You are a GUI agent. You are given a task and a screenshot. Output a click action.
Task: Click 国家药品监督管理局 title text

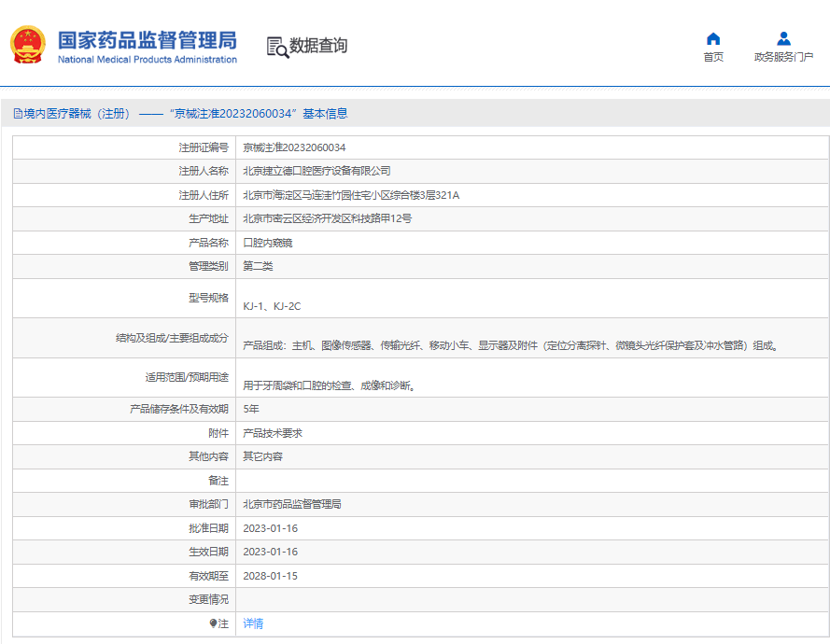click(148, 40)
